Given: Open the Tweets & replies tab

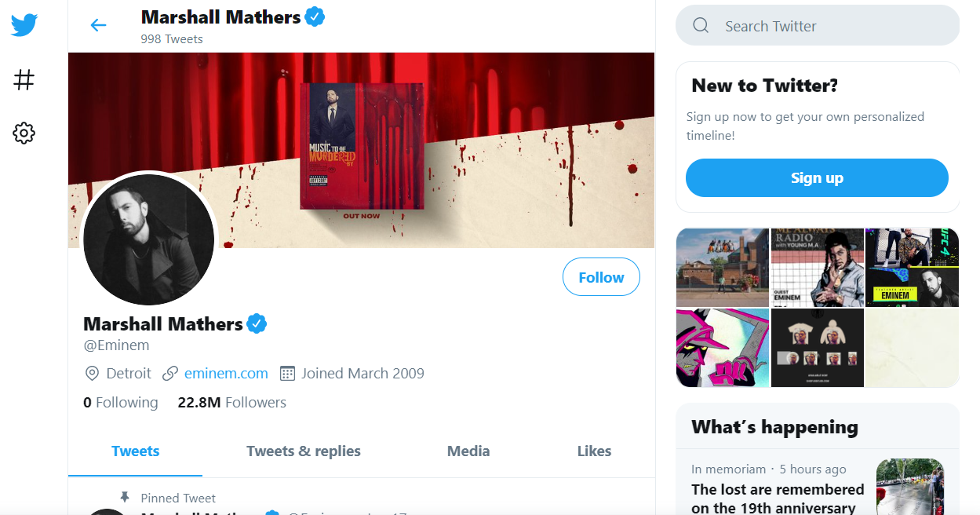Looking at the screenshot, I should pyautogui.click(x=304, y=451).
